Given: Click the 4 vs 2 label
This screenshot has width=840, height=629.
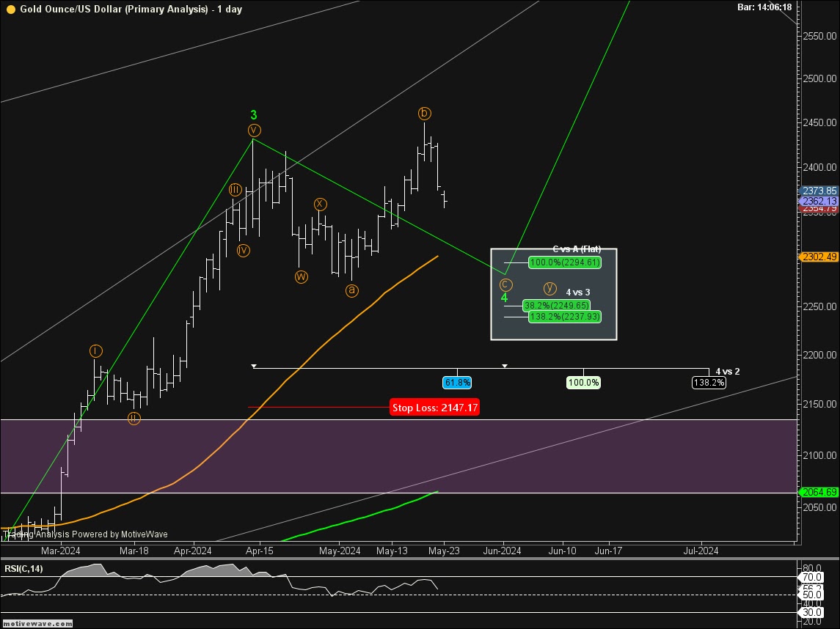Looking at the screenshot, I should pyautogui.click(x=728, y=372).
